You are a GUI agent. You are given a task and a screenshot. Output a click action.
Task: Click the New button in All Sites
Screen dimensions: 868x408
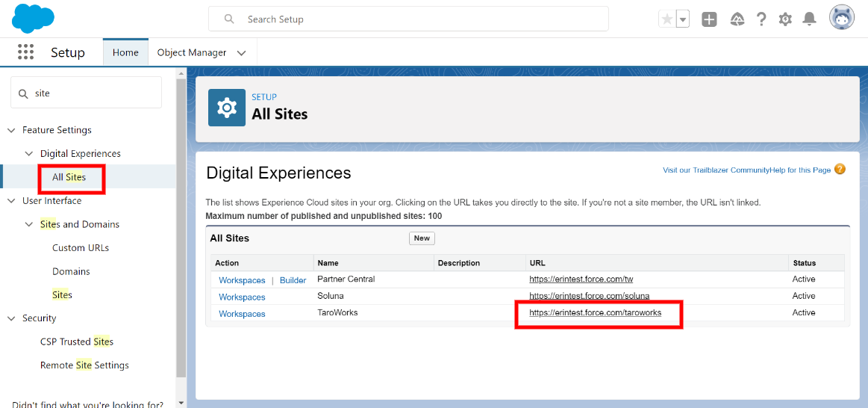(422, 238)
